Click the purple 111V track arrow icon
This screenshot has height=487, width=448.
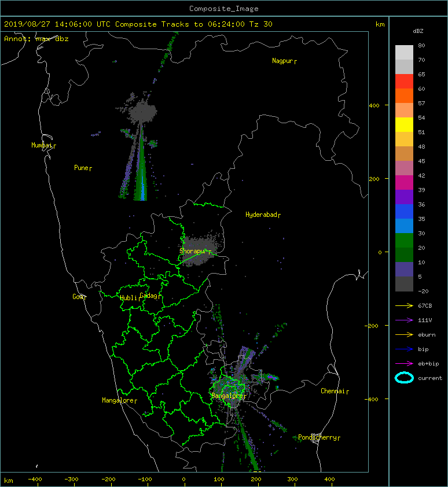(404, 320)
